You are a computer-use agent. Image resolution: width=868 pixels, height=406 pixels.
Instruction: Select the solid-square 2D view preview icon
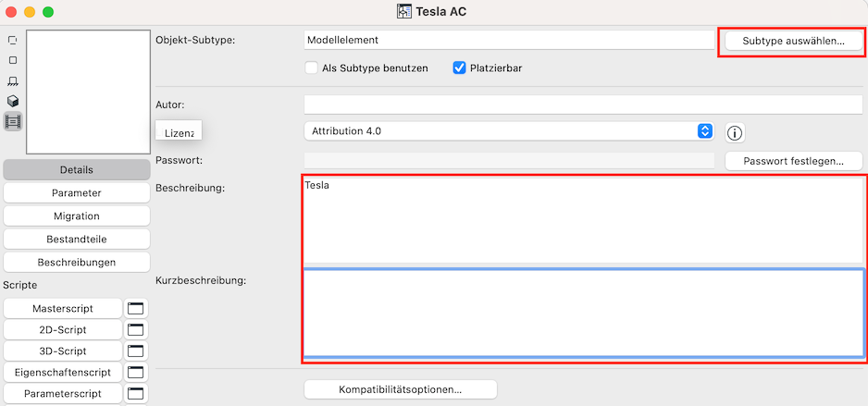[x=13, y=60]
